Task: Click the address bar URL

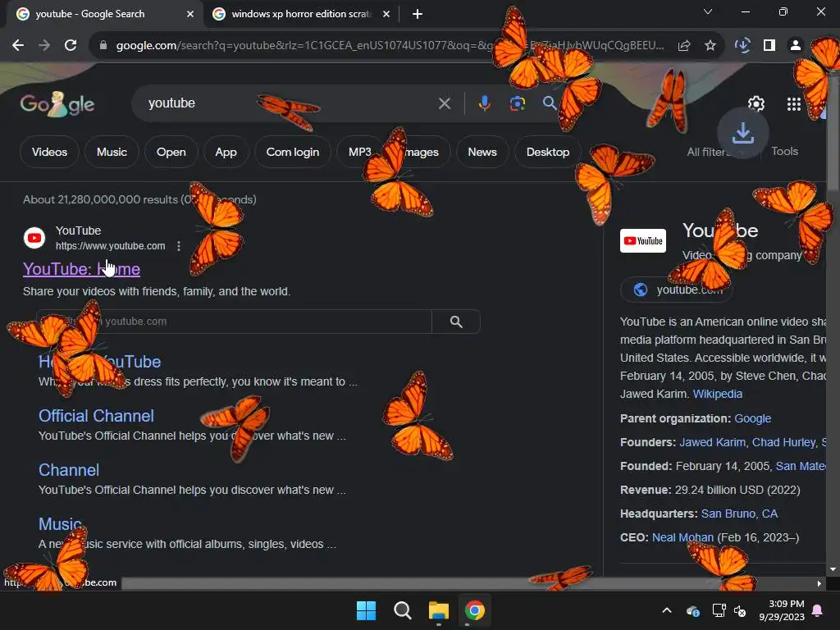Action: click(390, 46)
